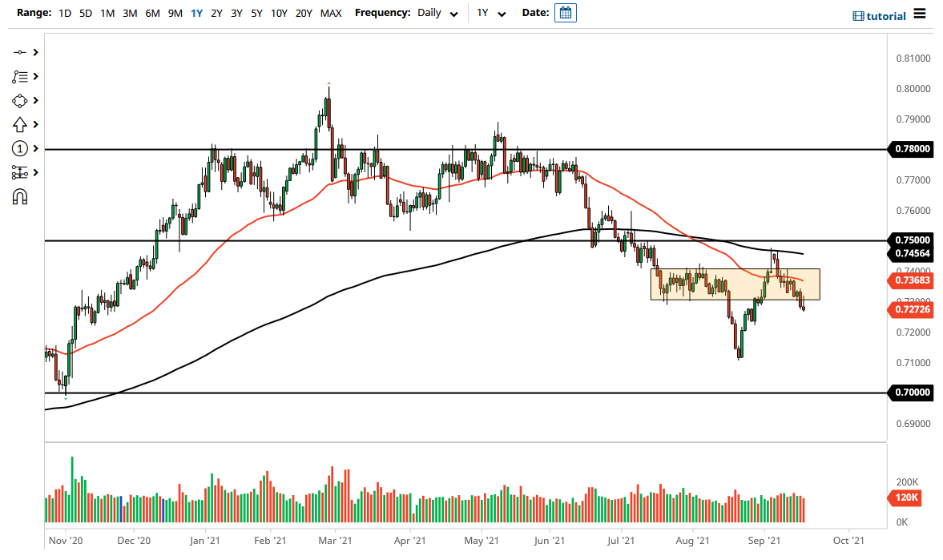The width and height of the screenshot is (943, 560).
Task: Open the Frequency Daily dropdown
Action: (437, 13)
